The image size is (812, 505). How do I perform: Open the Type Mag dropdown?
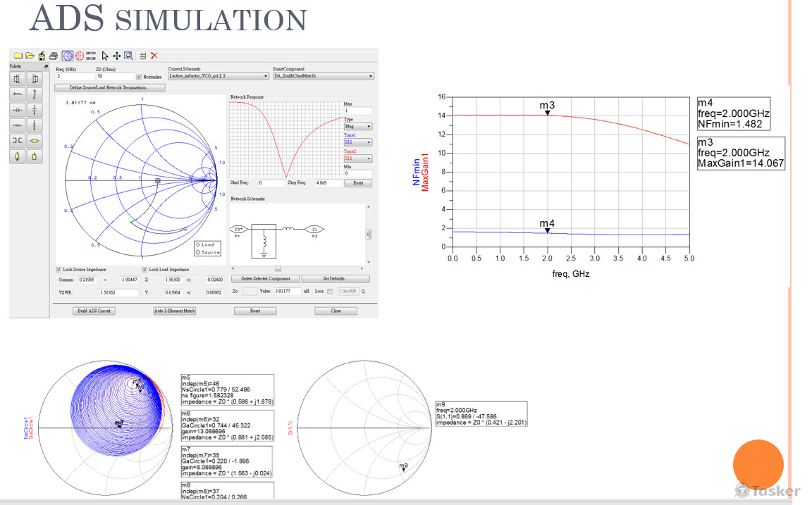tap(357, 127)
